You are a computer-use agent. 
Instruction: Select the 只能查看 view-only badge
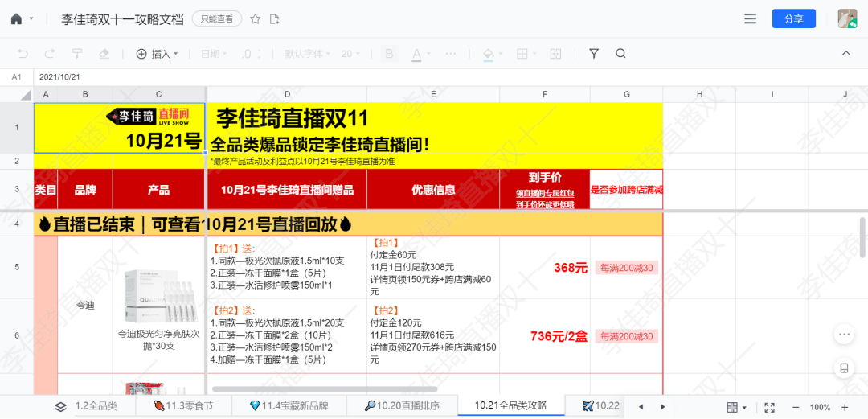217,18
